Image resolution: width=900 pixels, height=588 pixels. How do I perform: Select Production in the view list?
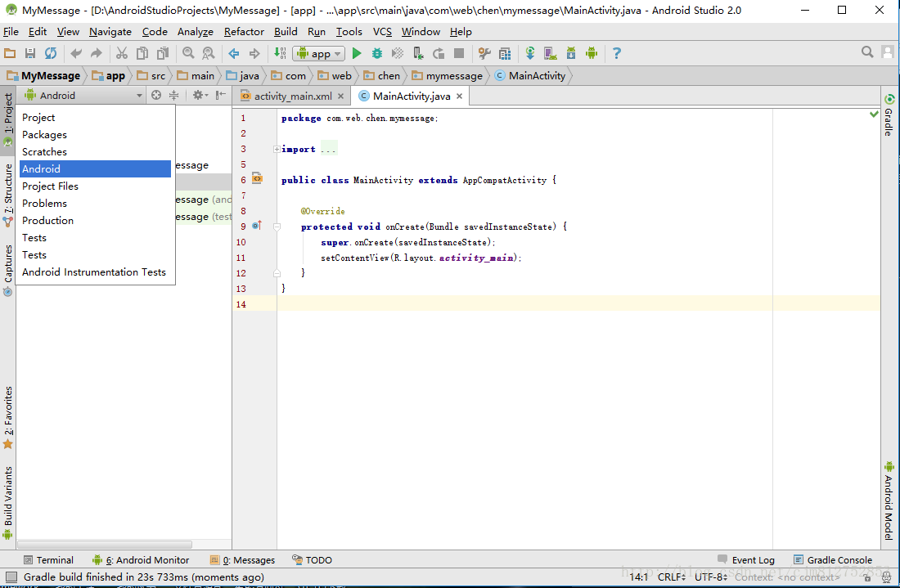coord(95,220)
